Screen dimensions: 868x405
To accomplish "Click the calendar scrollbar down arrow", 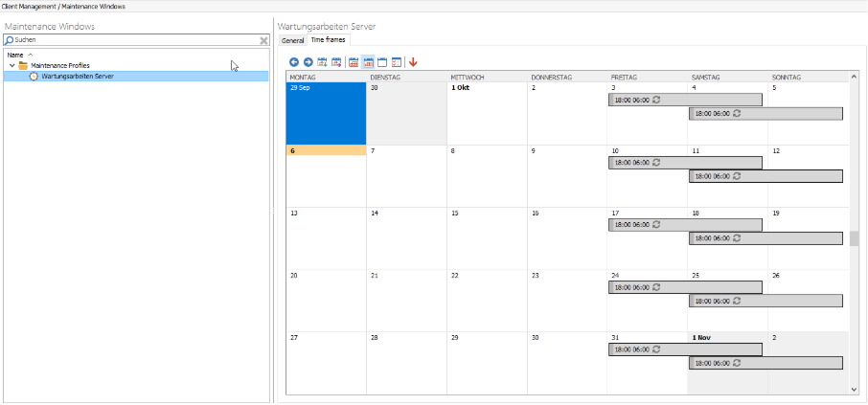I will click(854, 390).
